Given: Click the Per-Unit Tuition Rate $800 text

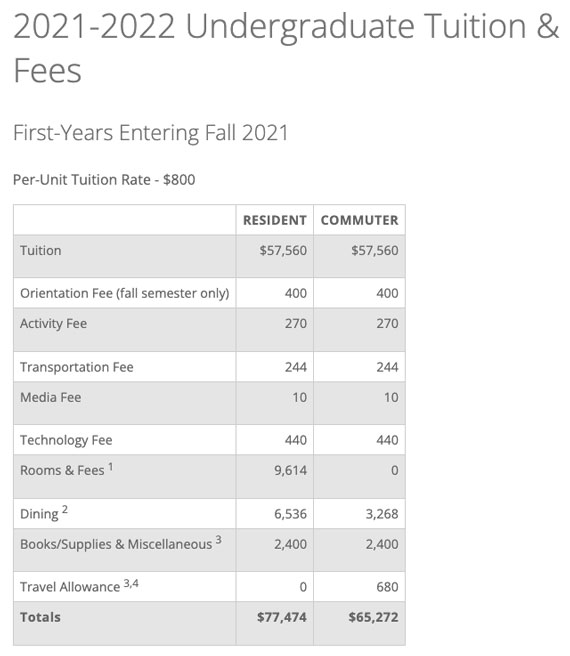Looking at the screenshot, I should (104, 180).
